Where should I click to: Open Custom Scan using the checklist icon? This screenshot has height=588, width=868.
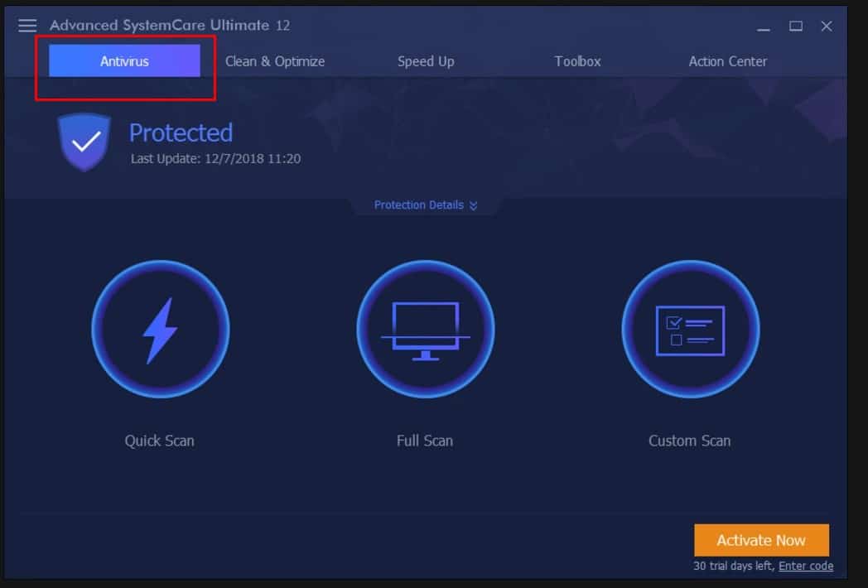pyautogui.click(x=691, y=329)
